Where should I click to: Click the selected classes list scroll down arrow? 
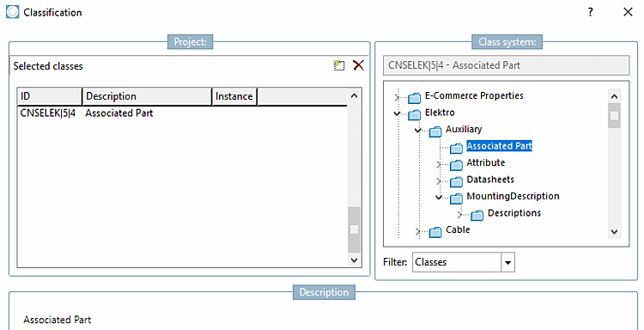(354, 260)
